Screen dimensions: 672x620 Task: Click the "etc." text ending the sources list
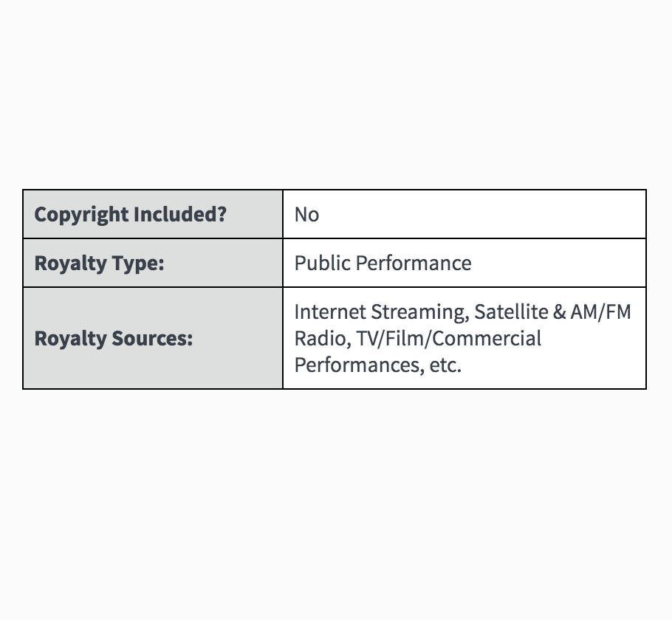(x=445, y=365)
